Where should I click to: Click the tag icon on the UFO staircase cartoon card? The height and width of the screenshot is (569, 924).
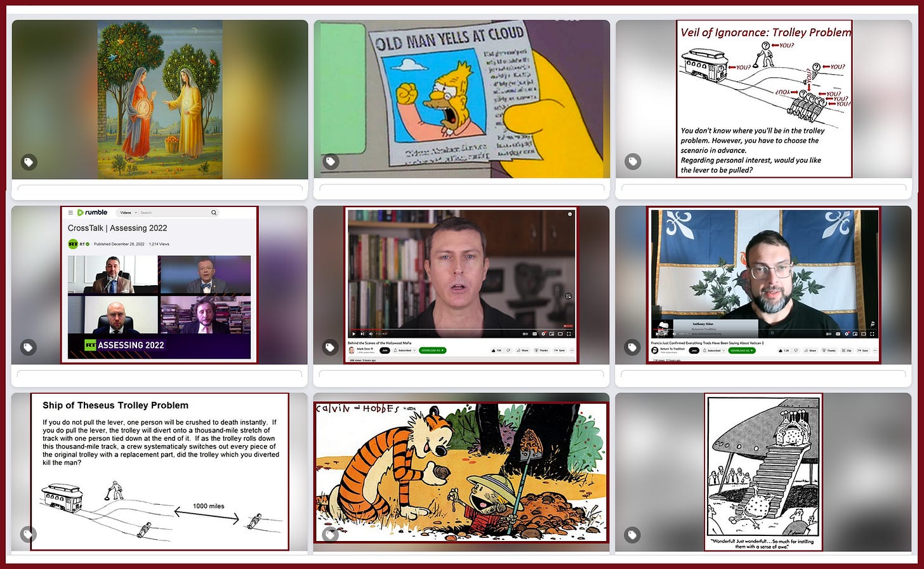coord(632,534)
